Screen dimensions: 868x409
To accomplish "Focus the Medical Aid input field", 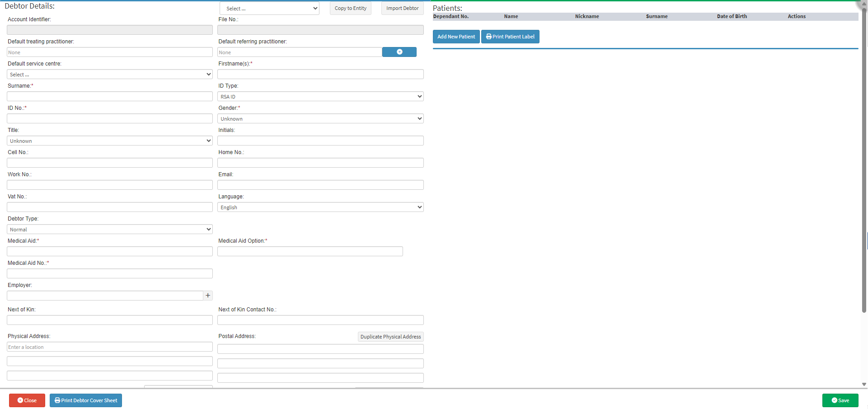I will pyautogui.click(x=110, y=251).
